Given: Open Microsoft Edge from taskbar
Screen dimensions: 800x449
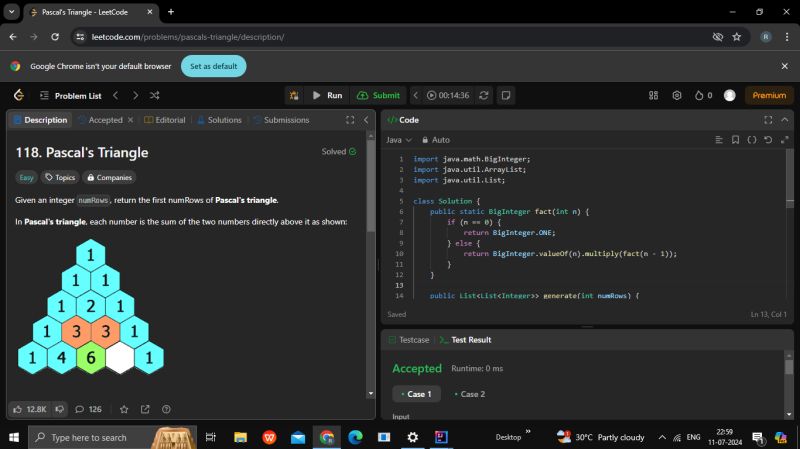Looking at the screenshot, I should [355, 437].
